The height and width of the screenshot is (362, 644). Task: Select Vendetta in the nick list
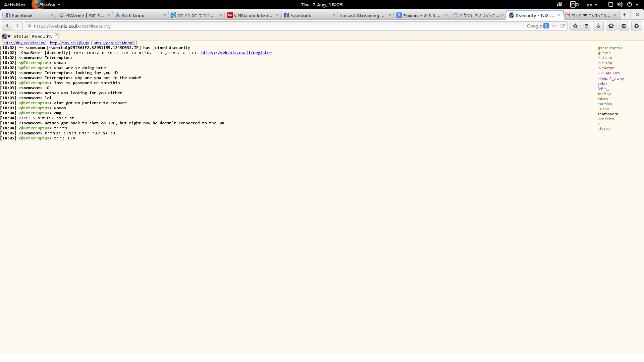click(606, 119)
